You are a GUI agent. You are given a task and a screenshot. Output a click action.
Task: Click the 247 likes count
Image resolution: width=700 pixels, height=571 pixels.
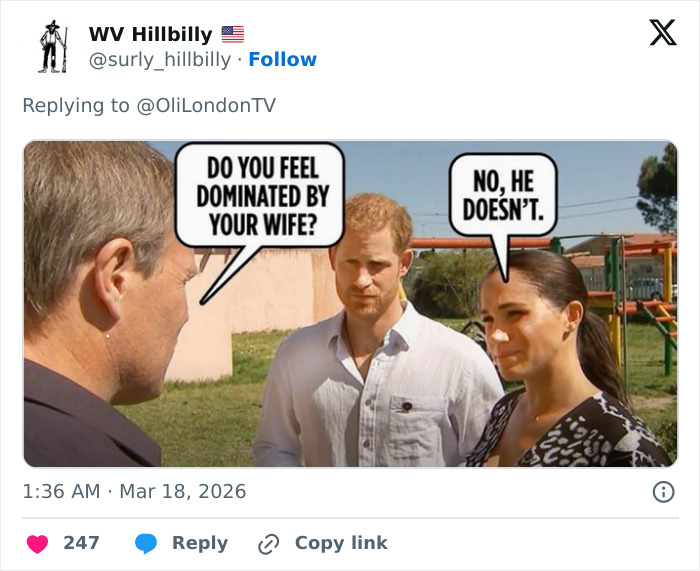click(81, 543)
